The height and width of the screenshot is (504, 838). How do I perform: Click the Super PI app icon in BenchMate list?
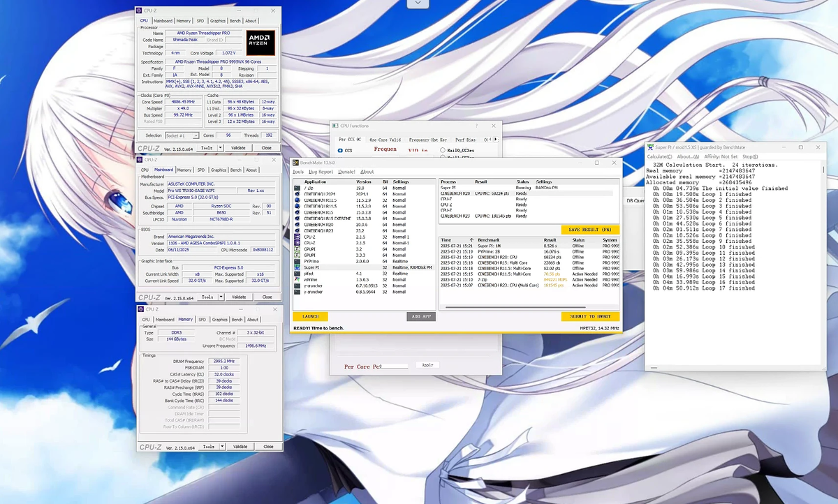click(297, 267)
